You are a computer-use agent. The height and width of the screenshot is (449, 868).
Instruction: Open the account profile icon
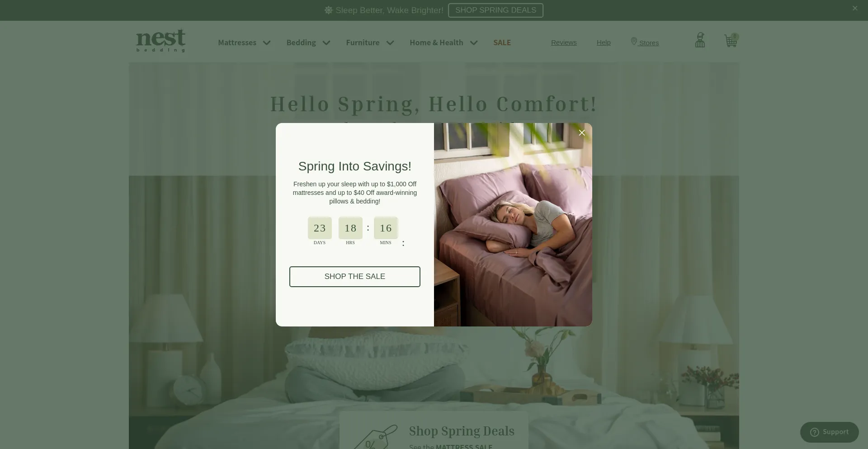click(x=700, y=40)
